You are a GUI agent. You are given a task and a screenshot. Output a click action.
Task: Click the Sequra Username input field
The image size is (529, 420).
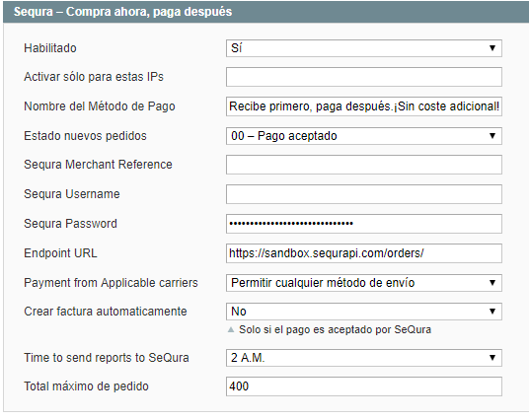tap(364, 194)
